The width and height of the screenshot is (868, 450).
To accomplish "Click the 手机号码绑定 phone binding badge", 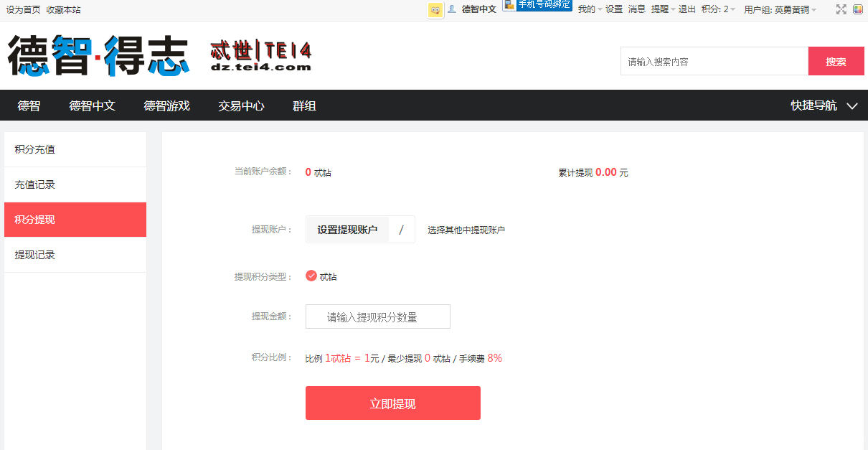I will (537, 5).
